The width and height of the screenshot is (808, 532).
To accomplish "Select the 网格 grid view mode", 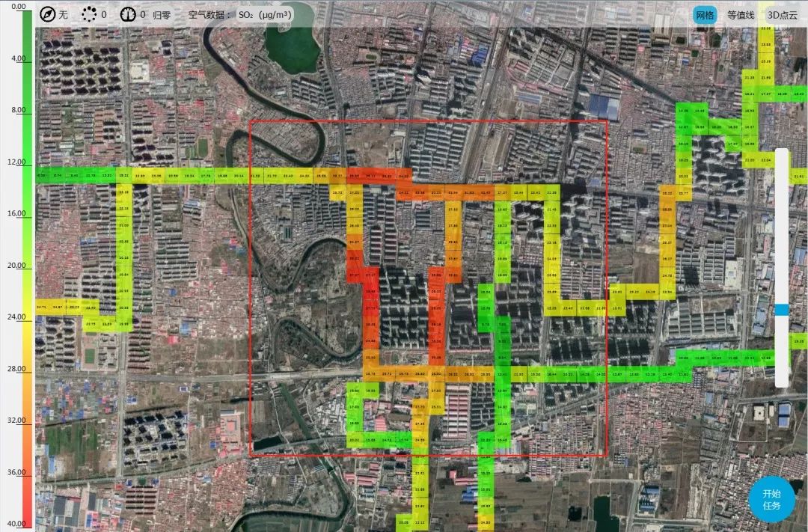I will (705, 15).
